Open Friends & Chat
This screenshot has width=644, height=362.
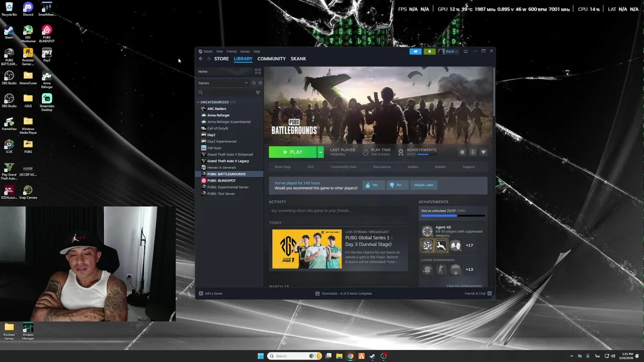pyautogui.click(x=478, y=294)
